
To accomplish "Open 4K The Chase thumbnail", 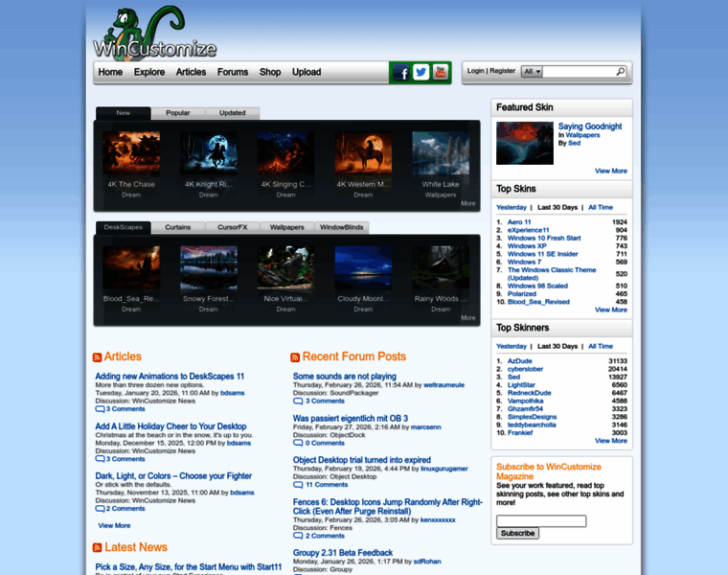I will coord(131,153).
